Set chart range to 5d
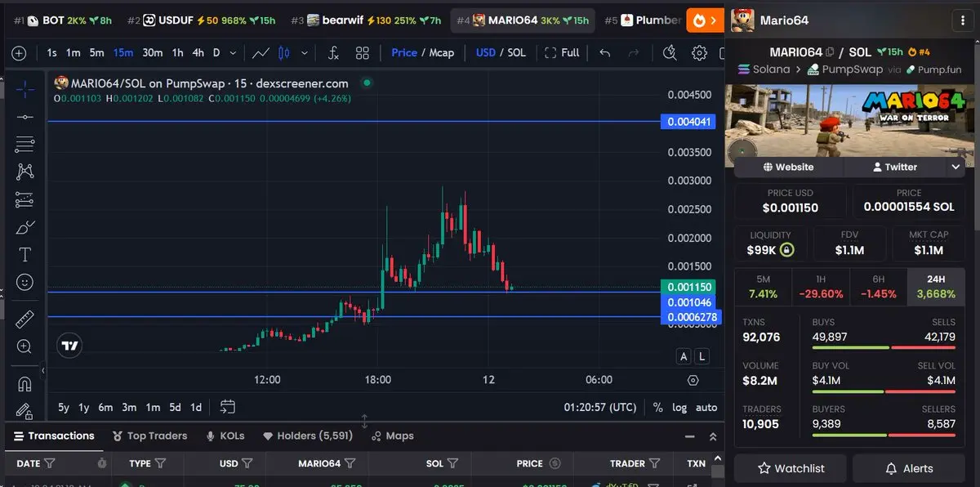This screenshot has width=980, height=487. coord(175,407)
